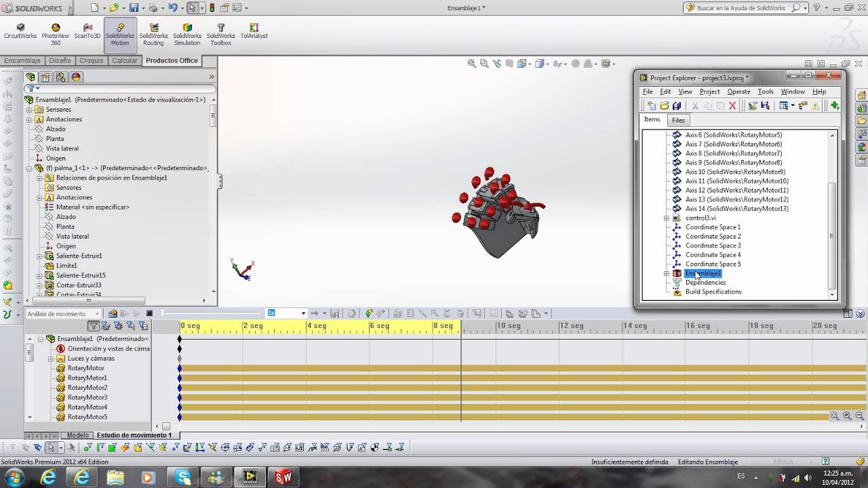The image size is (868, 488).
Task: Toggle the SolidWorks Motion add-in
Action: (x=120, y=35)
